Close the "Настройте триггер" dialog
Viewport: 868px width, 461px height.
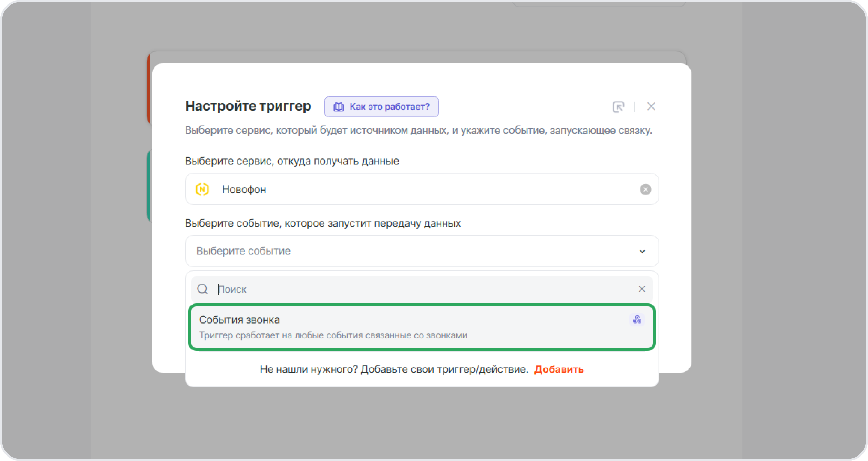[x=651, y=106]
